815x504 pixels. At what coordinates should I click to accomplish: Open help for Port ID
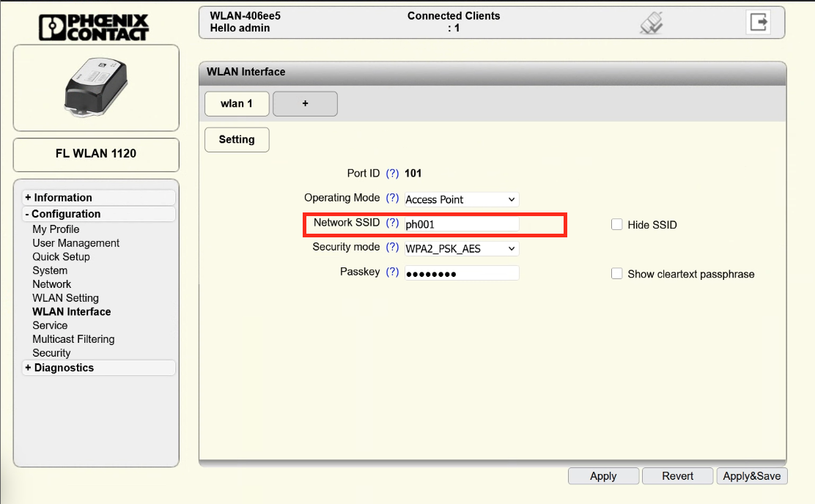point(392,174)
